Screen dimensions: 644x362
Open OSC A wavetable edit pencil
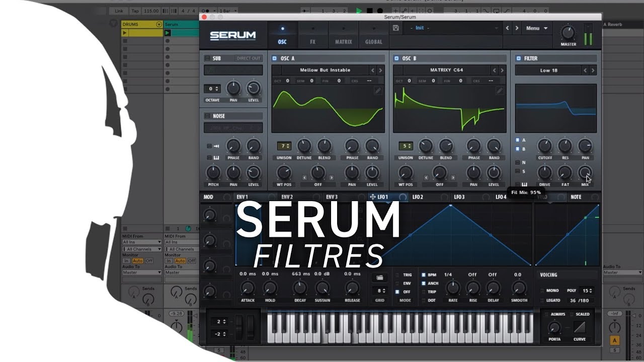tap(378, 90)
